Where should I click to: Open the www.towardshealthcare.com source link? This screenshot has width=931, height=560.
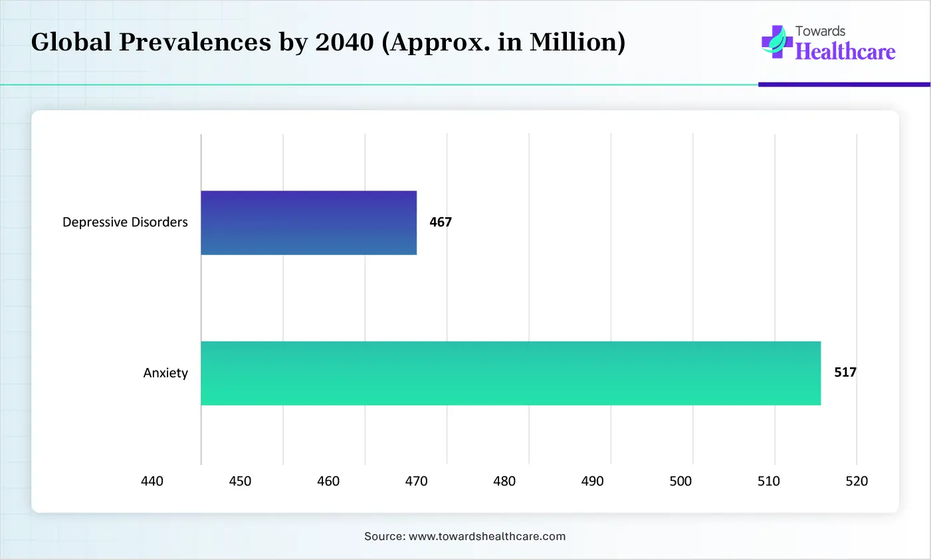[487, 536]
